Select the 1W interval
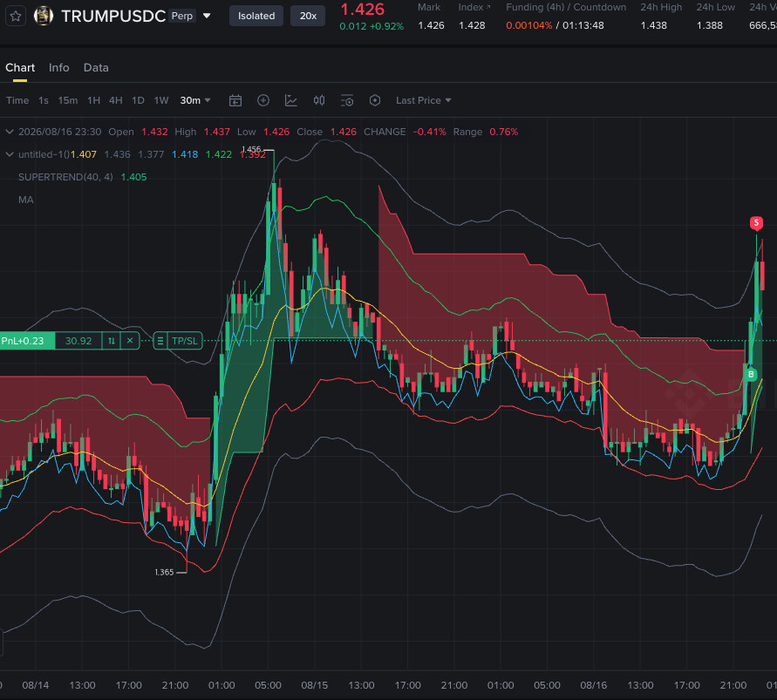This screenshot has width=777, height=700. point(161,100)
